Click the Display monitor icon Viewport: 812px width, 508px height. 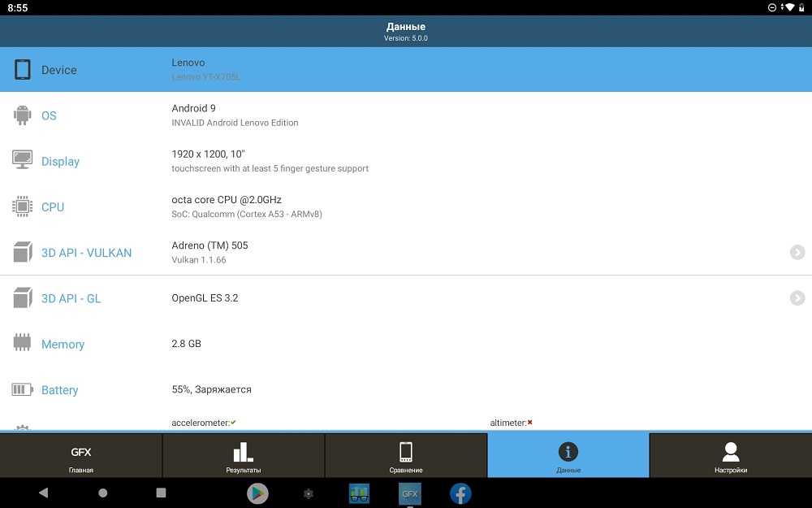[x=23, y=161]
